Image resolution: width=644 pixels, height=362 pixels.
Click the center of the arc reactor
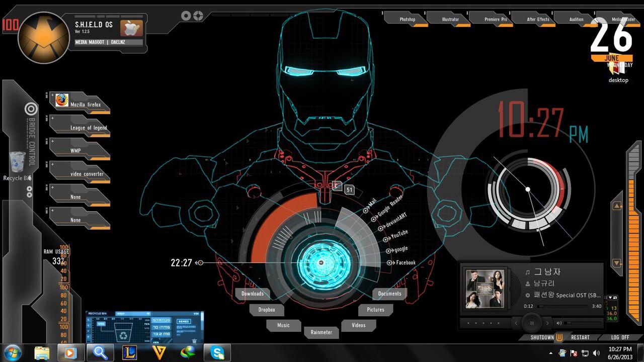[321, 262]
